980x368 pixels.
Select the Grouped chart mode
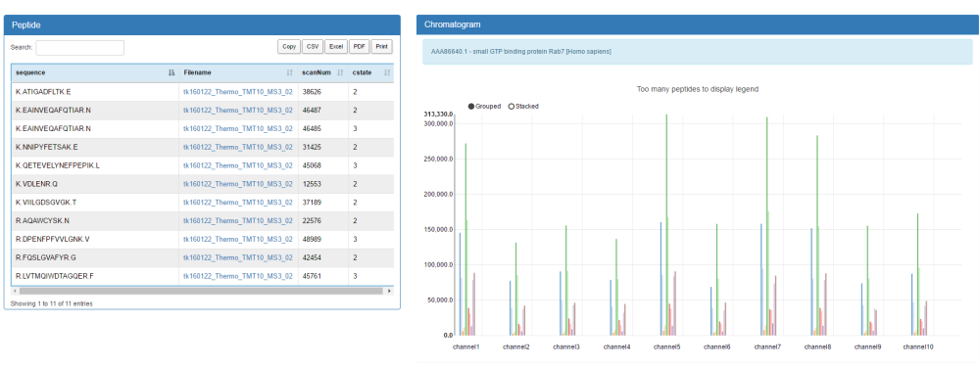click(485, 106)
